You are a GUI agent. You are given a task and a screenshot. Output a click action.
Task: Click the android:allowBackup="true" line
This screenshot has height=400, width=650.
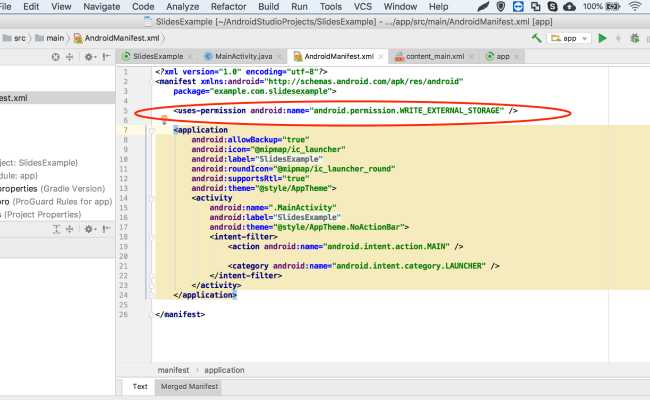click(x=250, y=140)
